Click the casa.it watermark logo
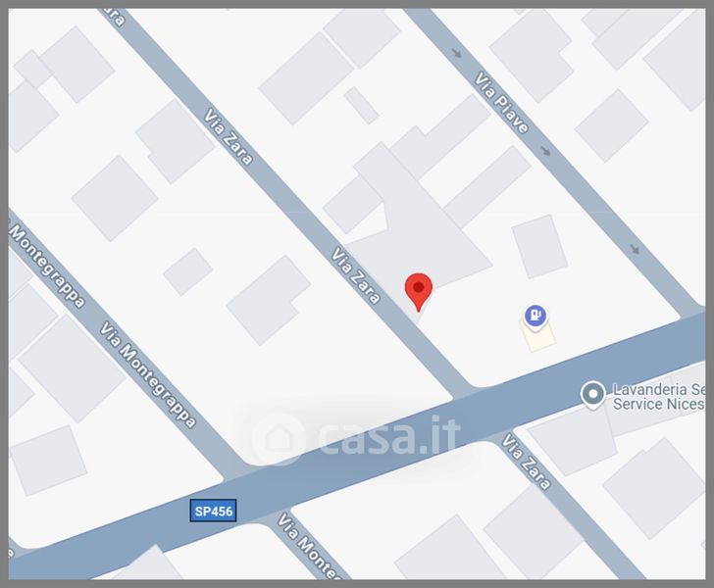The width and height of the screenshot is (714, 588). click(x=356, y=436)
